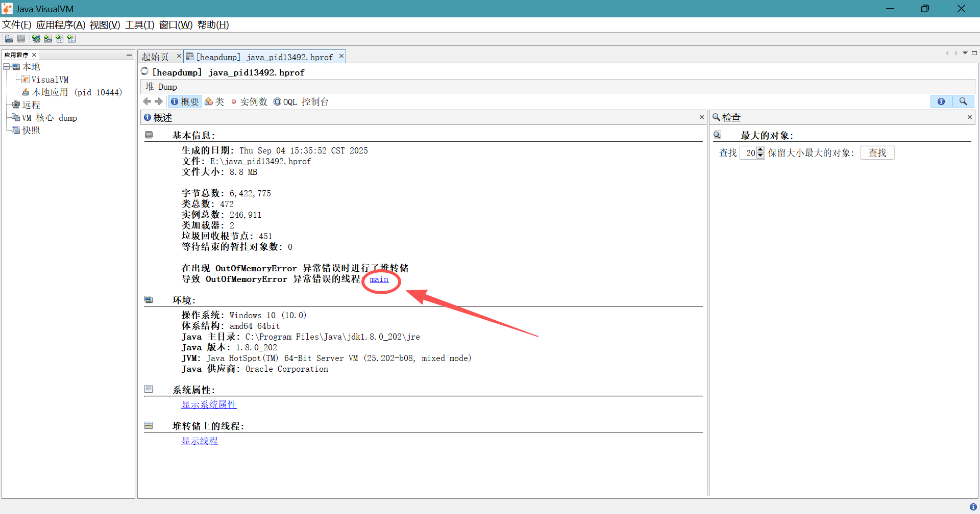Decrease the largest objects count spinner
This screenshot has height=514, width=980.
click(x=761, y=156)
